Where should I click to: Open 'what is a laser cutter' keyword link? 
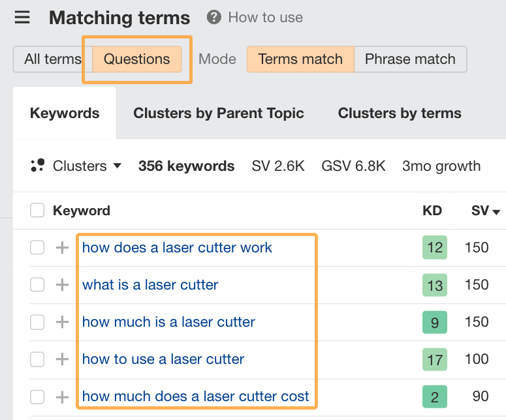pos(150,285)
